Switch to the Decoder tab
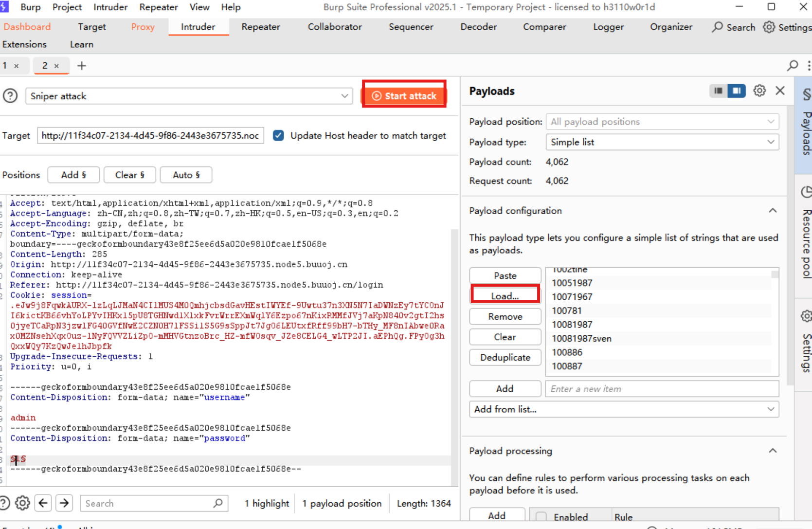The width and height of the screenshot is (812, 529). click(479, 27)
